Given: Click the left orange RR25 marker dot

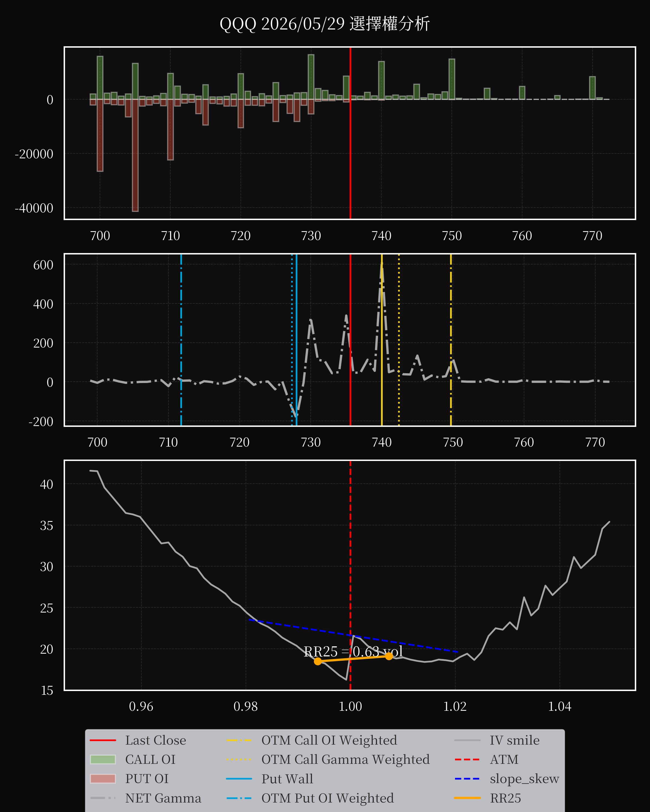Looking at the screenshot, I should click(318, 661).
